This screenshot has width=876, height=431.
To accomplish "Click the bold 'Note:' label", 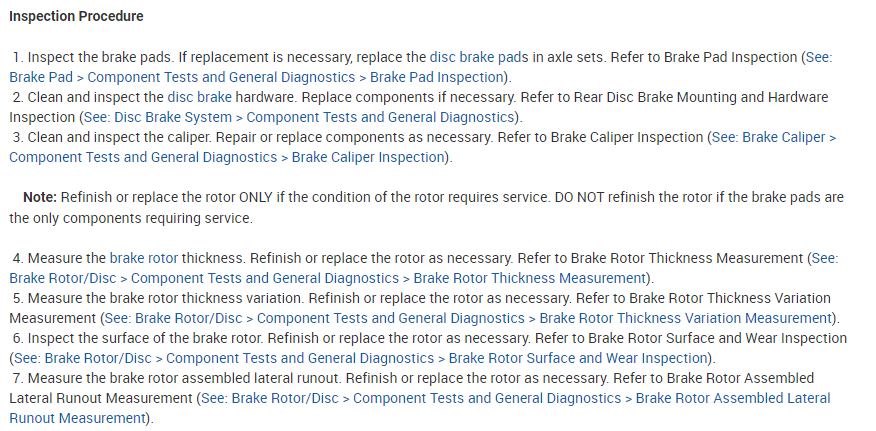I will pos(41,198).
